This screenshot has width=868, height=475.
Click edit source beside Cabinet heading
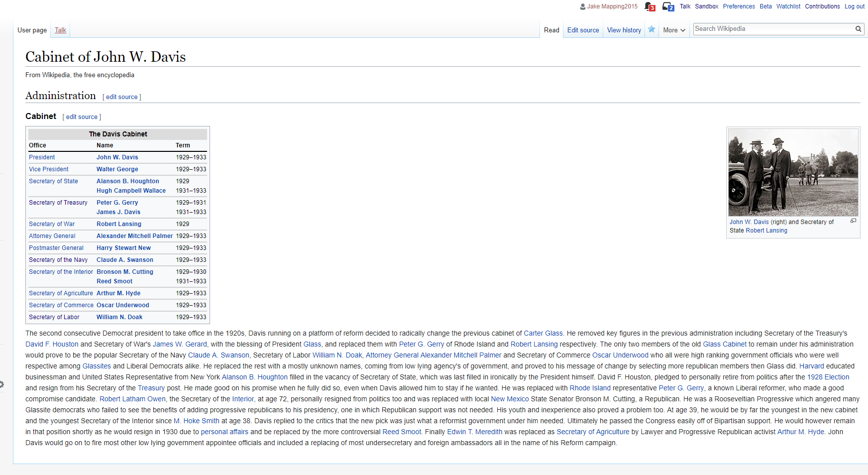82,117
